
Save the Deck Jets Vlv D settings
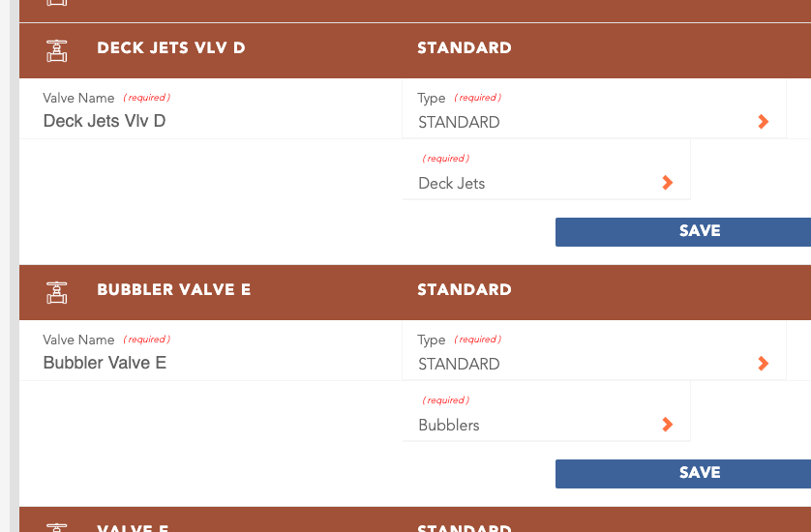tap(683, 232)
